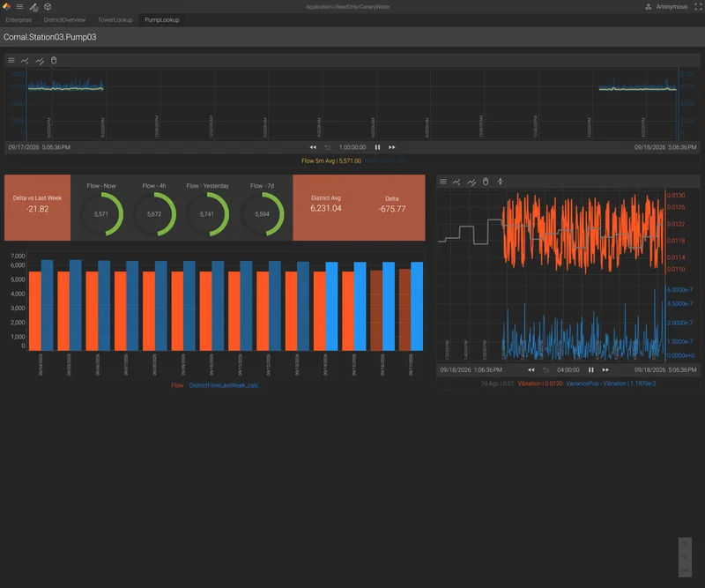Switch to the DistrictOverview tab
Viewport: 705px width, 588px height.
[64, 19]
